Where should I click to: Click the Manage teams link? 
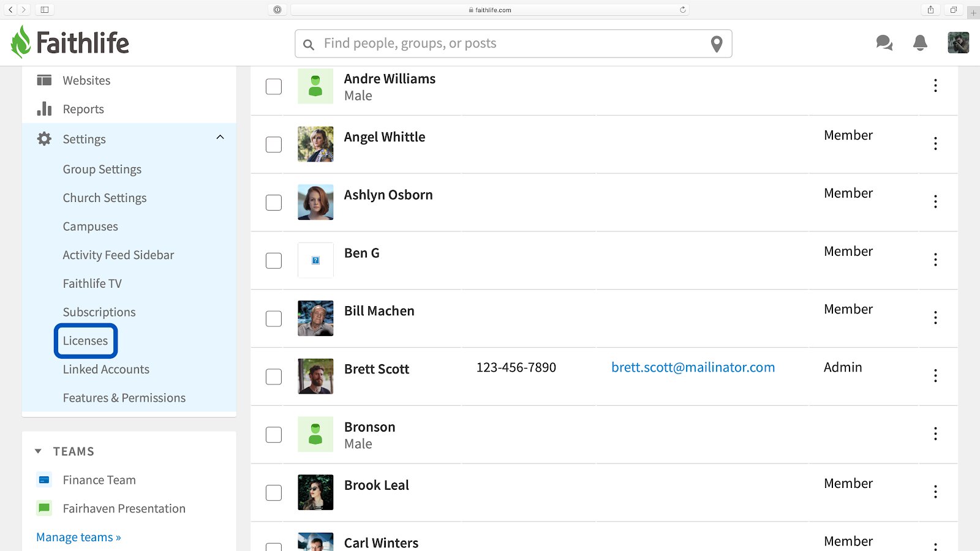78,537
